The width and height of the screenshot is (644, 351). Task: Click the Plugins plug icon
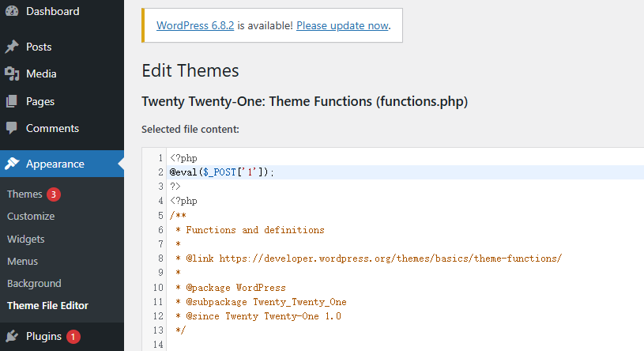point(12,336)
